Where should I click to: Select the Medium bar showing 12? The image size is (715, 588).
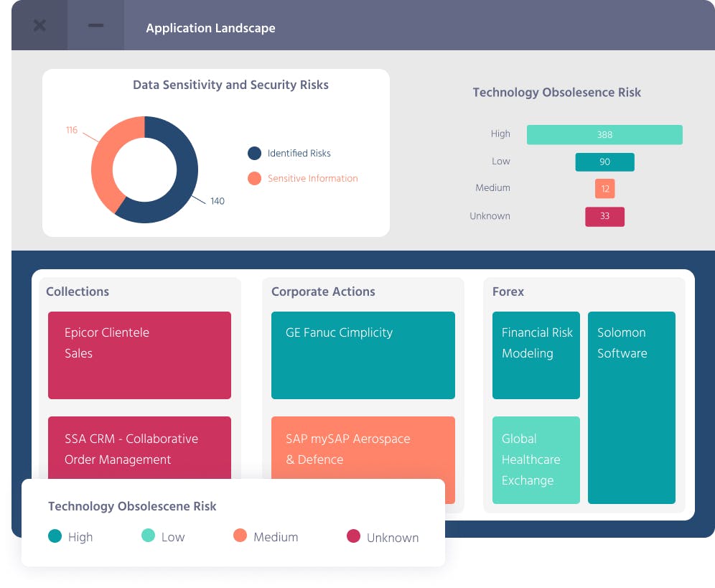tap(604, 188)
